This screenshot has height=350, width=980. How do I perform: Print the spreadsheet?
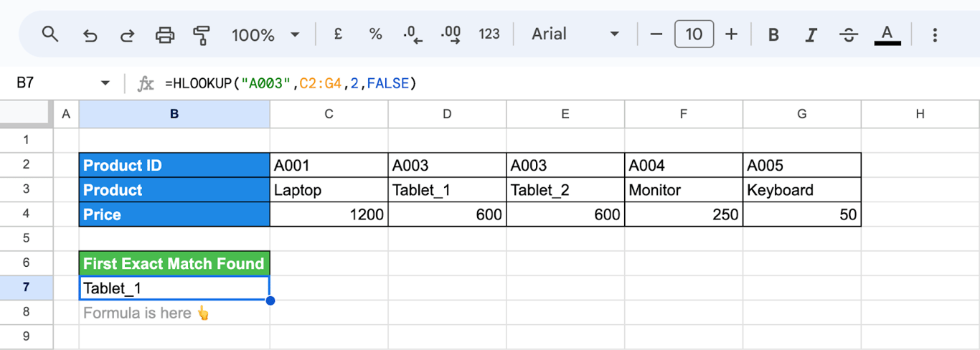pos(165,34)
